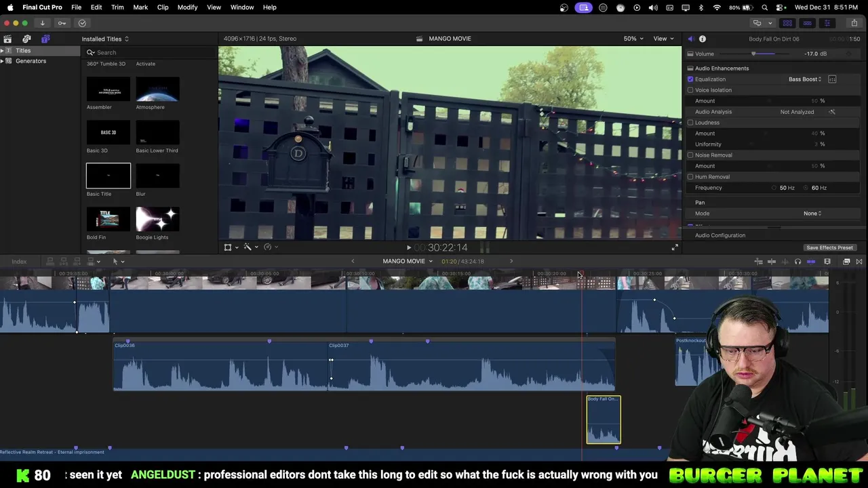Screen dimensions: 868x488
Task: Select the 60 Hz hum frequency radio
Action: (806, 188)
